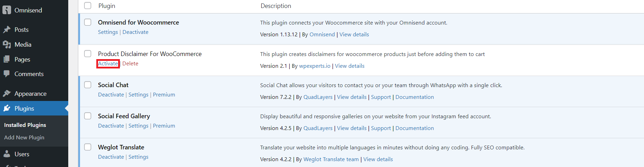
Task: Select the Plugins menu item
Action: pos(34,109)
